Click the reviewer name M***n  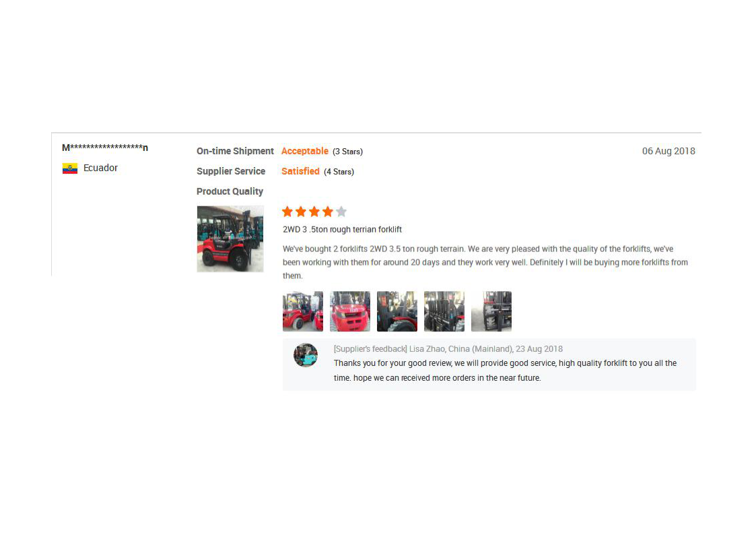[105, 148]
